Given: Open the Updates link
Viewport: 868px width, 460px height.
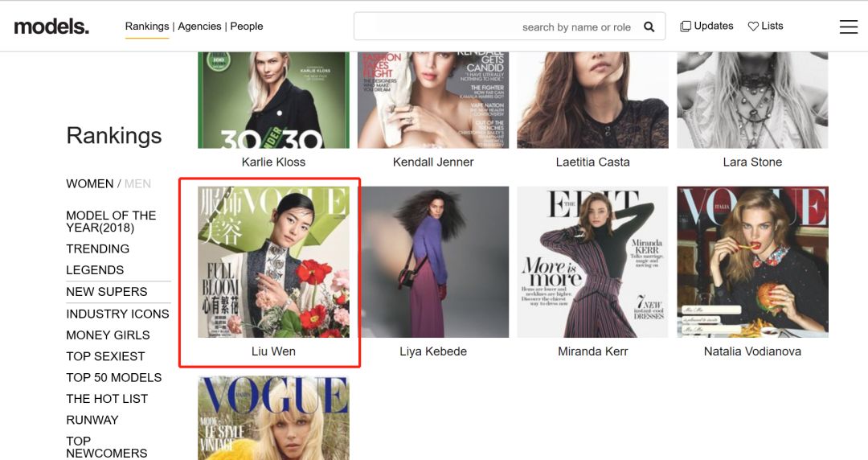Looking at the screenshot, I should point(713,26).
